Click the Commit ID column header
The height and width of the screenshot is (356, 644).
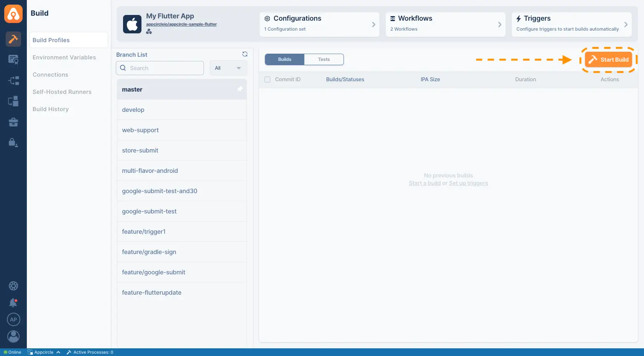(x=288, y=79)
